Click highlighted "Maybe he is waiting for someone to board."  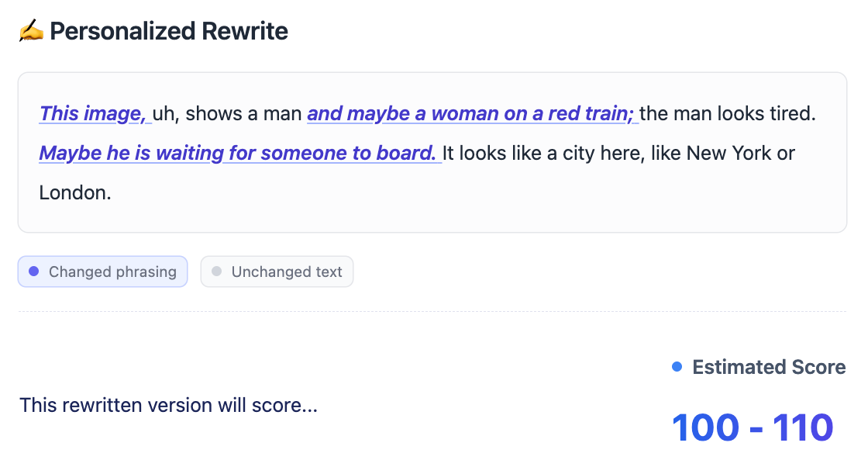[x=239, y=153]
